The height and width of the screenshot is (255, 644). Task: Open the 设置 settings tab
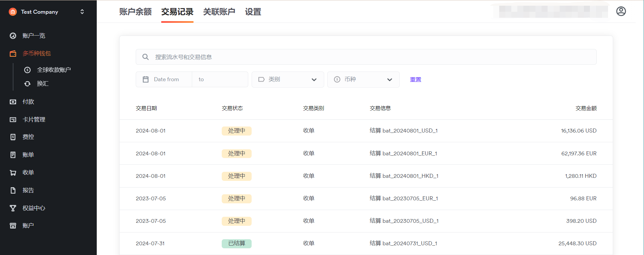click(253, 12)
